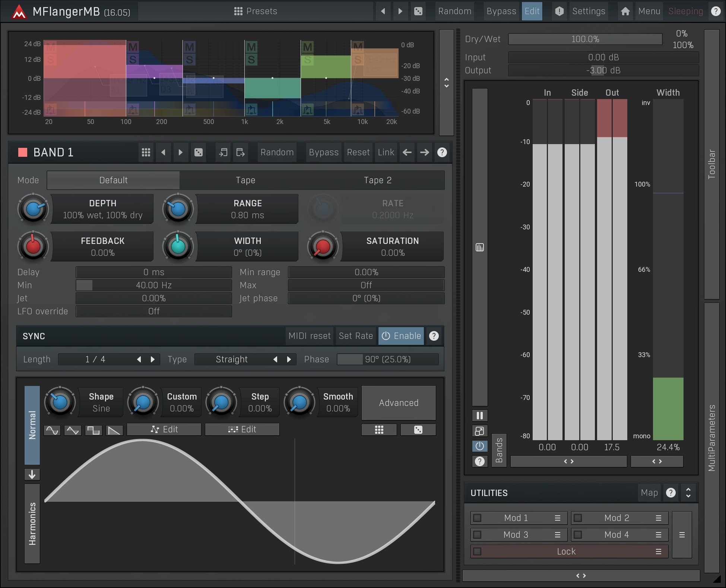Select the triangle wave shape icon
The width and height of the screenshot is (726, 588).
pyautogui.click(x=73, y=430)
